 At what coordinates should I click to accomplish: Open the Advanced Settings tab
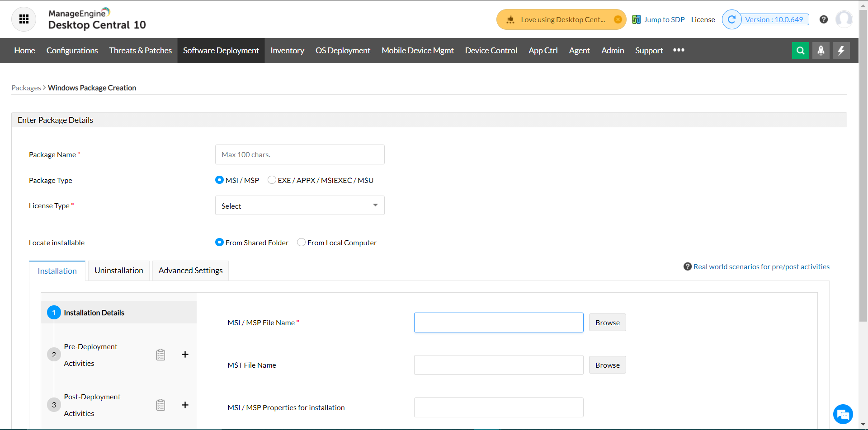[x=190, y=271]
